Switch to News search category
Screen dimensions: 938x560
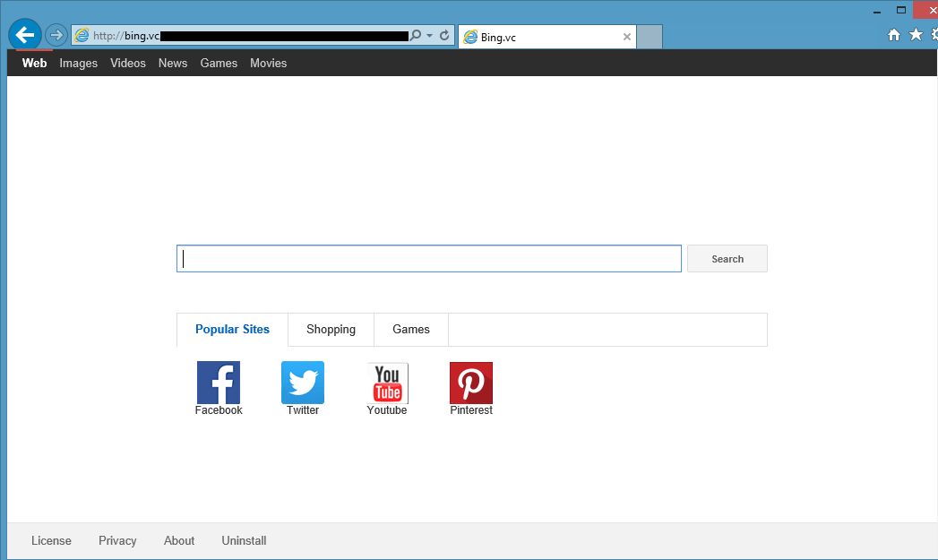click(x=173, y=63)
